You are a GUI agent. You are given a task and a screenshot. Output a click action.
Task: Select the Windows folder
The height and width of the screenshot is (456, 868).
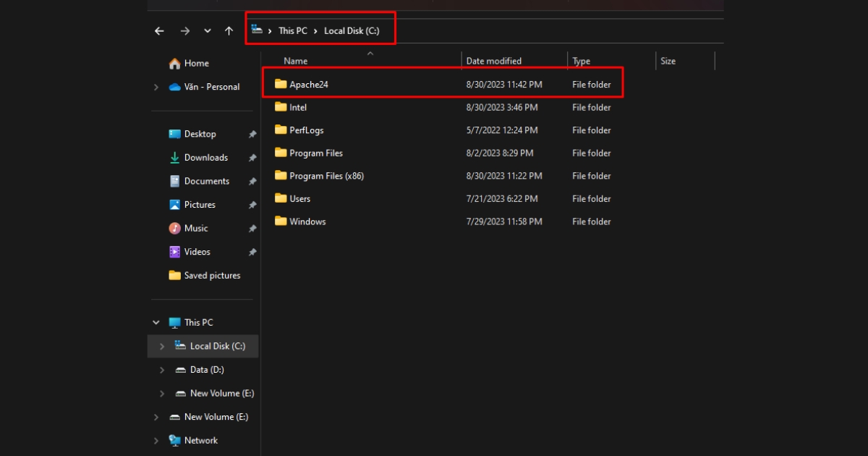[307, 221]
